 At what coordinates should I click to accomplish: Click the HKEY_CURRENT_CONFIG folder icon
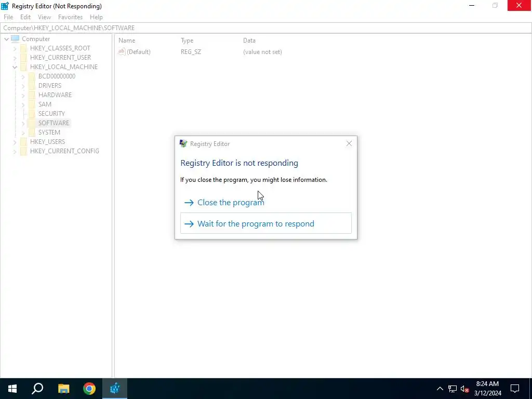(23, 151)
